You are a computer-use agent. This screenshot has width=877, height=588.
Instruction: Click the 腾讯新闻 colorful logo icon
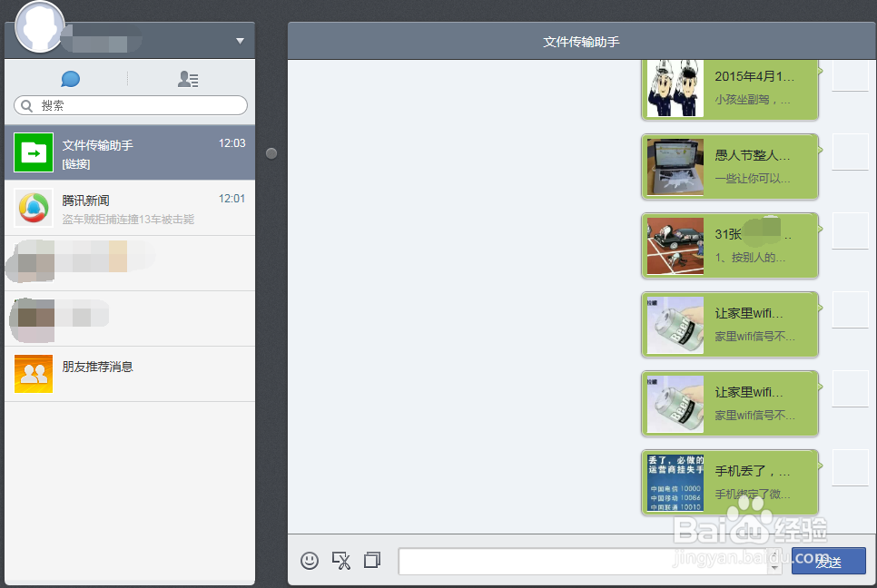[34, 208]
